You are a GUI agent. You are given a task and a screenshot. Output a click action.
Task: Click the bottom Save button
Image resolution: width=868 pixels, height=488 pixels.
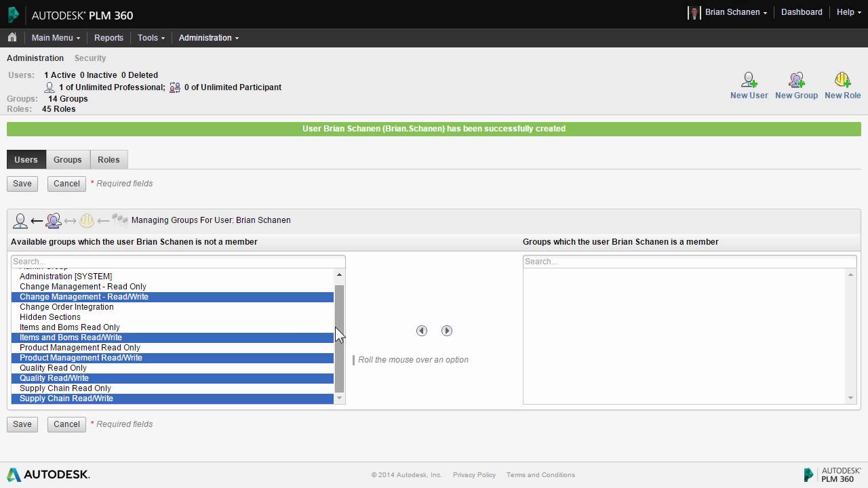22,424
